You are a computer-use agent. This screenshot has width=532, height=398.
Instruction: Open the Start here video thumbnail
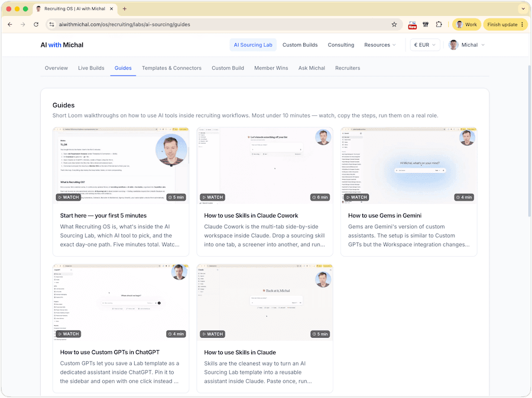[x=121, y=166]
